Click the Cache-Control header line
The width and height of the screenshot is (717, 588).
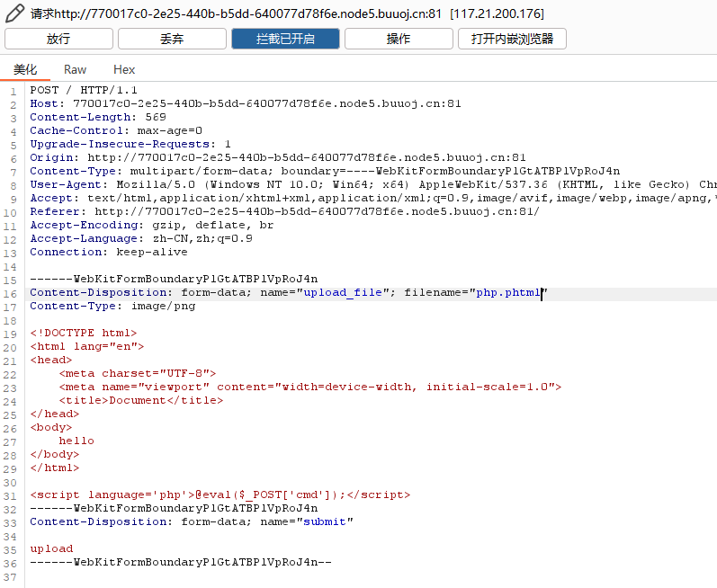116,130
